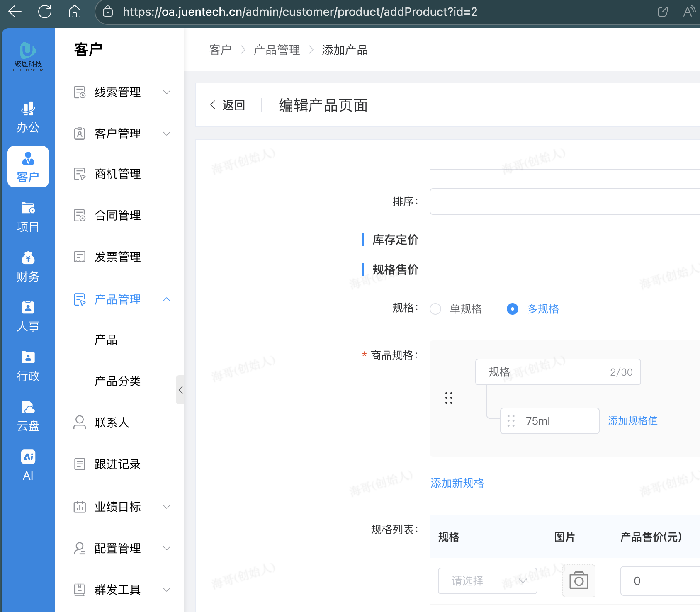Open the 财务 finance module icon

point(28,267)
